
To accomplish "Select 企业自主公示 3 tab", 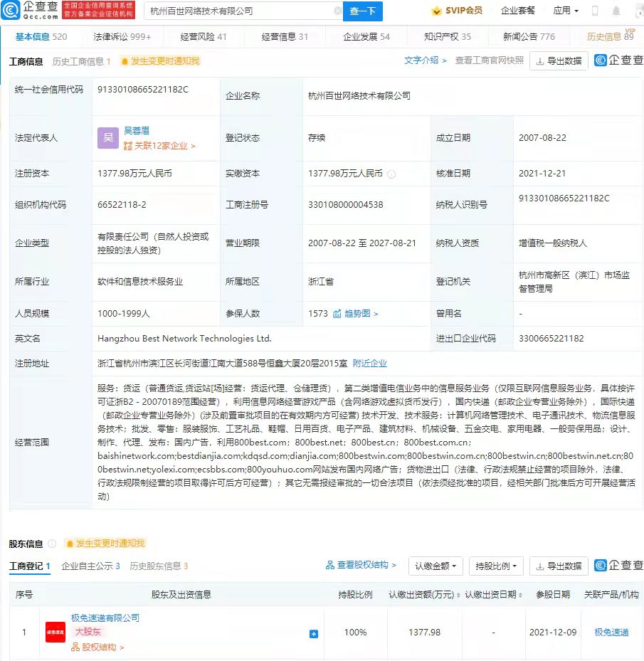I will 90,566.
